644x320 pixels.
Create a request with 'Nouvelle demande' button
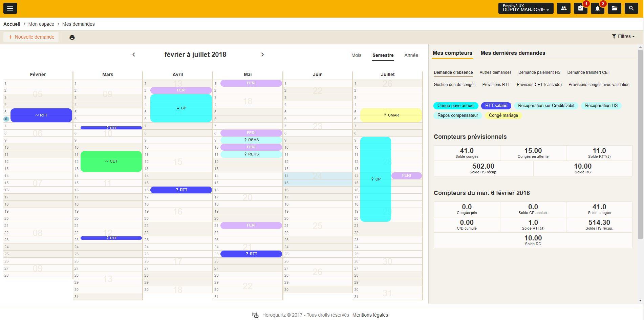(31, 37)
